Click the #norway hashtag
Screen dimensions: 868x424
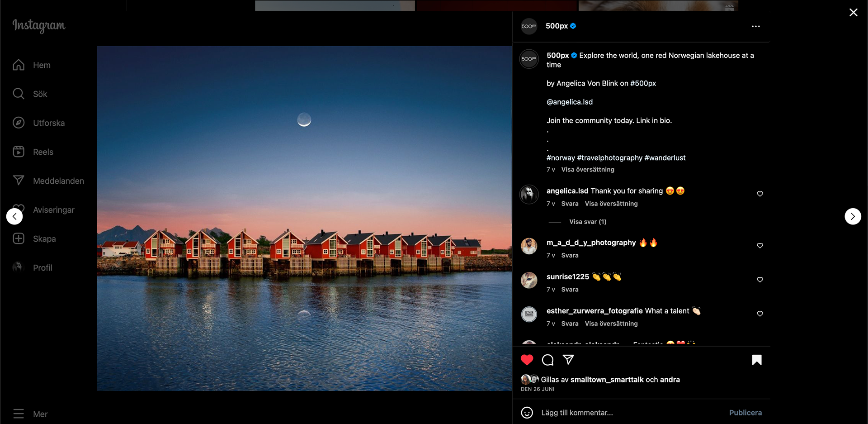click(561, 157)
